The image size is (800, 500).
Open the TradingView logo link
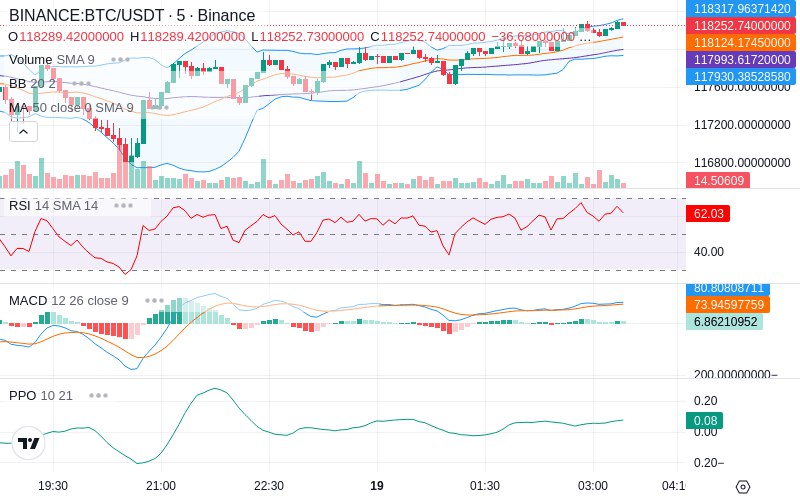click(29, 443)
